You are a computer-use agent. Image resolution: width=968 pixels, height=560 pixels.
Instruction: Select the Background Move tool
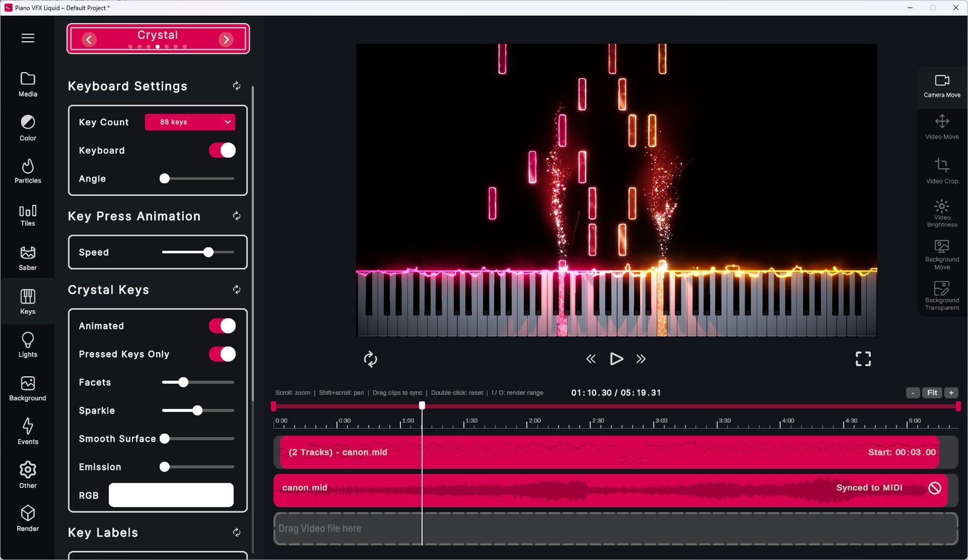pos(942,254)
